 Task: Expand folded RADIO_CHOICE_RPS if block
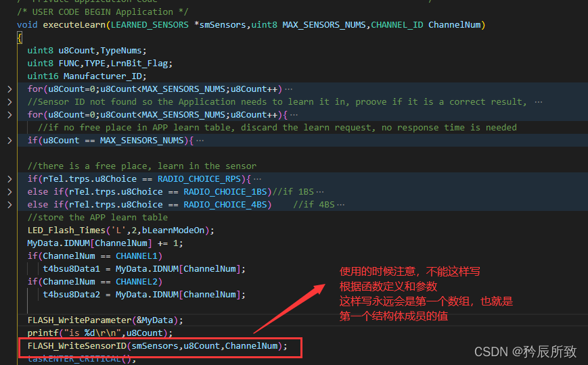click(x=9, y=179)
